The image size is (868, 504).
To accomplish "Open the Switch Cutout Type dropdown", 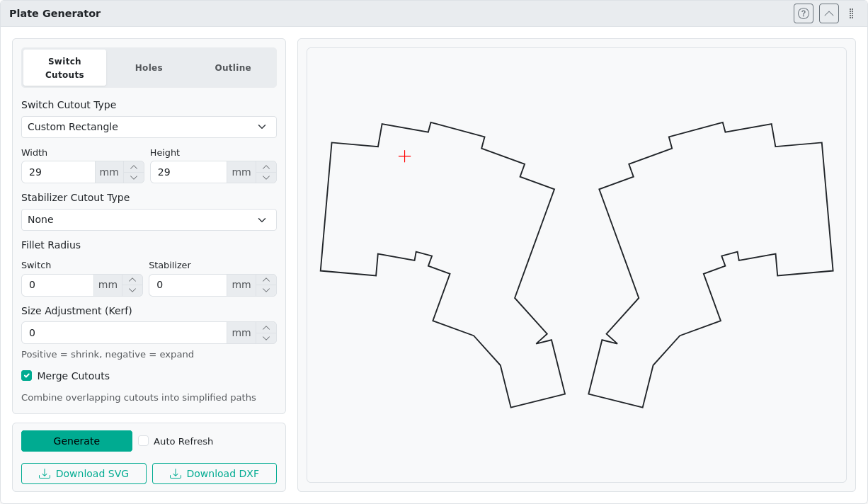I will pos(149,127).
